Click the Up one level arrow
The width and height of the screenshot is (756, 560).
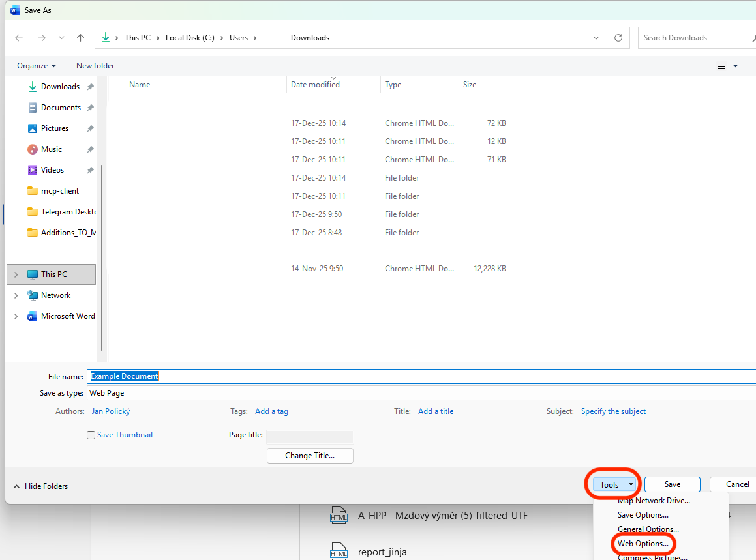[x=81, y=38]
